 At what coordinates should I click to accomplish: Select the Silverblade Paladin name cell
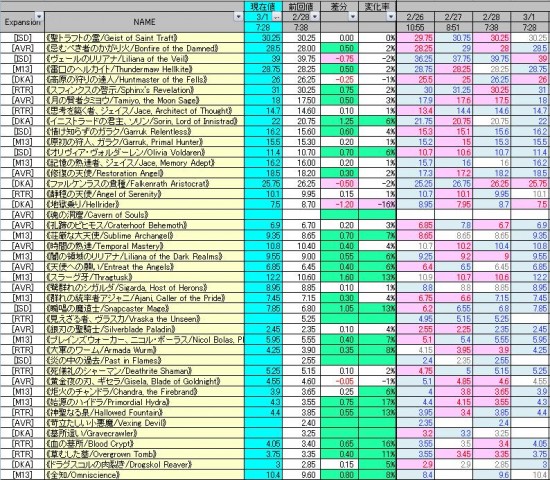[x=144, y=329]
